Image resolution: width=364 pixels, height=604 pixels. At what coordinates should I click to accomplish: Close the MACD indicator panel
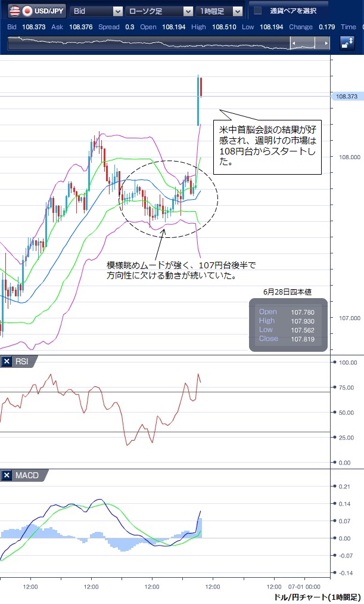[x=7, y=475]
